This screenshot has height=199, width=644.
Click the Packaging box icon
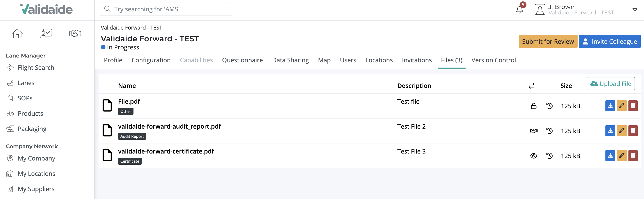(x=10, y=129)
